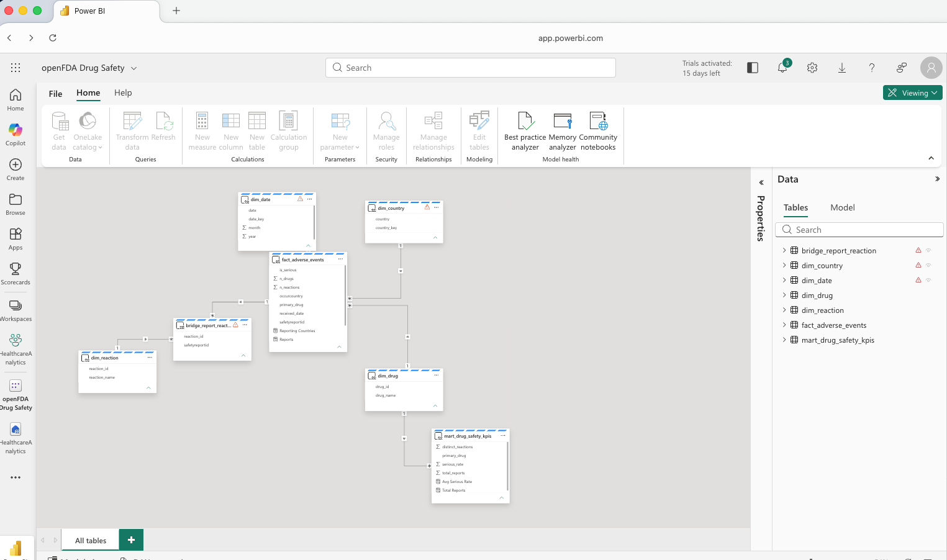Screen dimensions: 947x560
Task: Click the dim_date card scrollbar
Action: pyautogui.click(x=314, y=222)
